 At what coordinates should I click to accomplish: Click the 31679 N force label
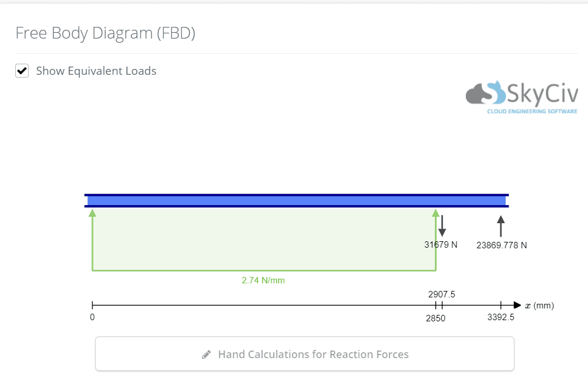click(x=441, y=245)
